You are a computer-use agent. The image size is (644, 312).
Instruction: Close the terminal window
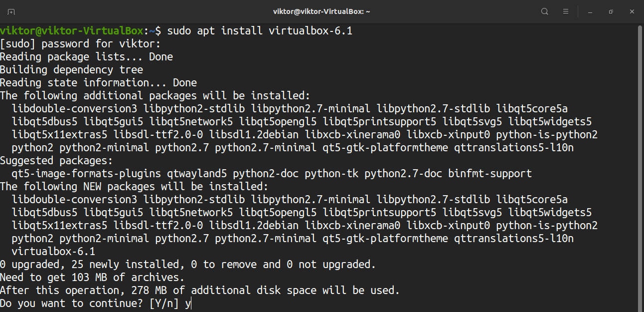[x=632, y=11]
